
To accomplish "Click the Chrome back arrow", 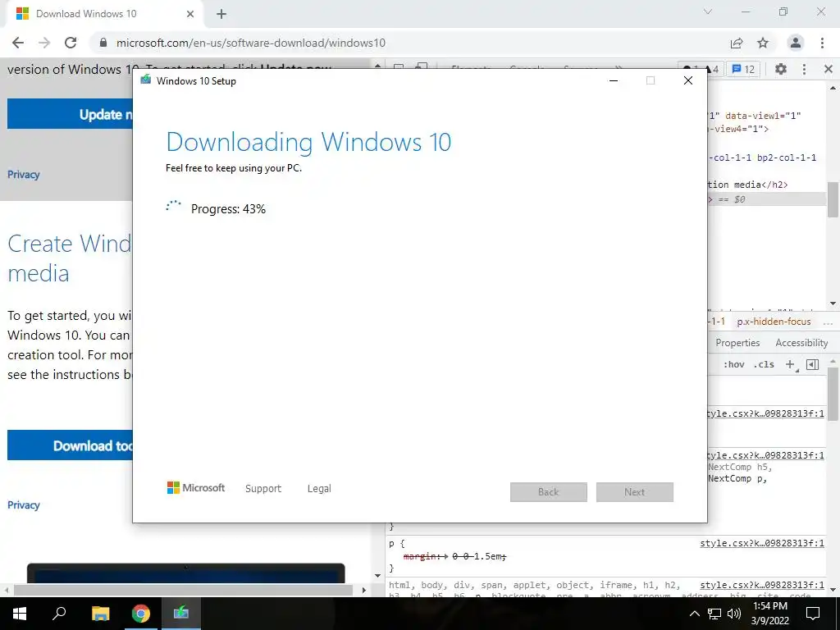I will pyautogui.click(x=18, y=43).
